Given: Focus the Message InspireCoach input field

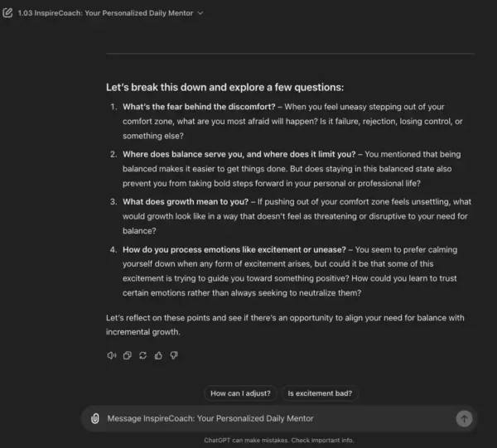Looking at the screenshot, I should point(279,418).
